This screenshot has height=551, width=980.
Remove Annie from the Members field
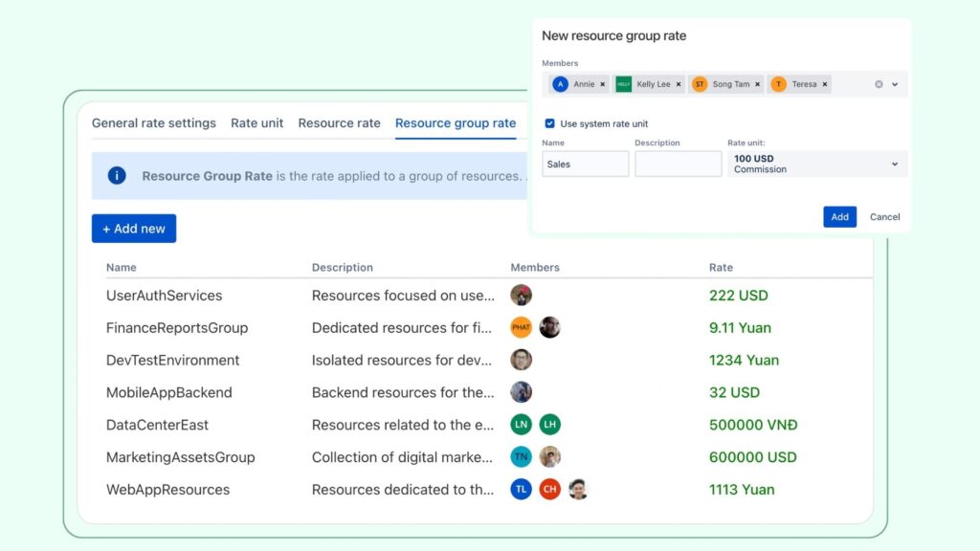click(602, 84)
